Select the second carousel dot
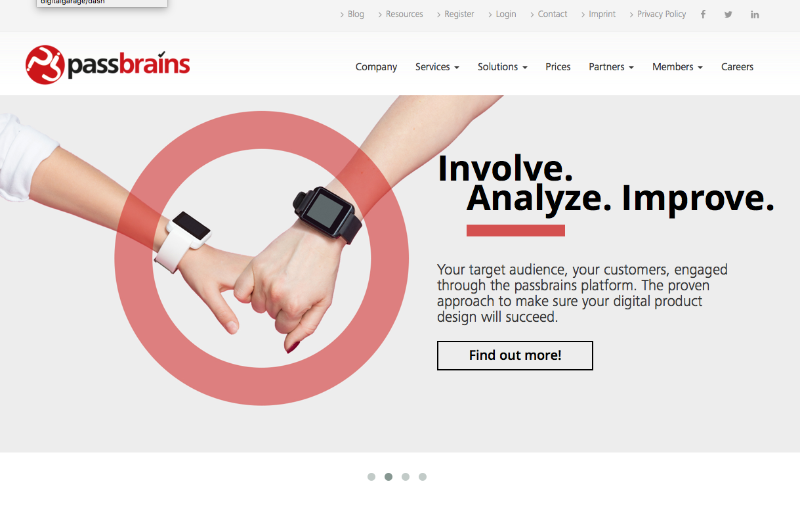Screen dimensions: 800x509 tap(388, 477)
